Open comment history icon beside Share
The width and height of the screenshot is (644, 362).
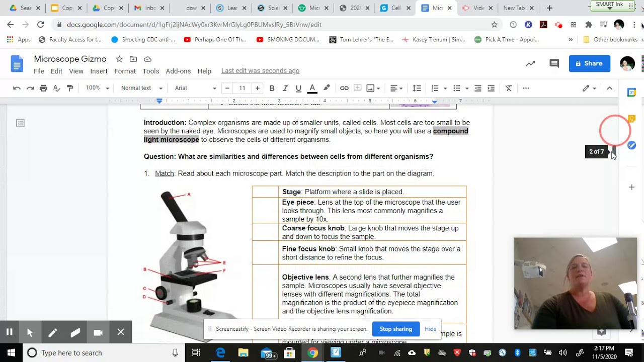554,63
